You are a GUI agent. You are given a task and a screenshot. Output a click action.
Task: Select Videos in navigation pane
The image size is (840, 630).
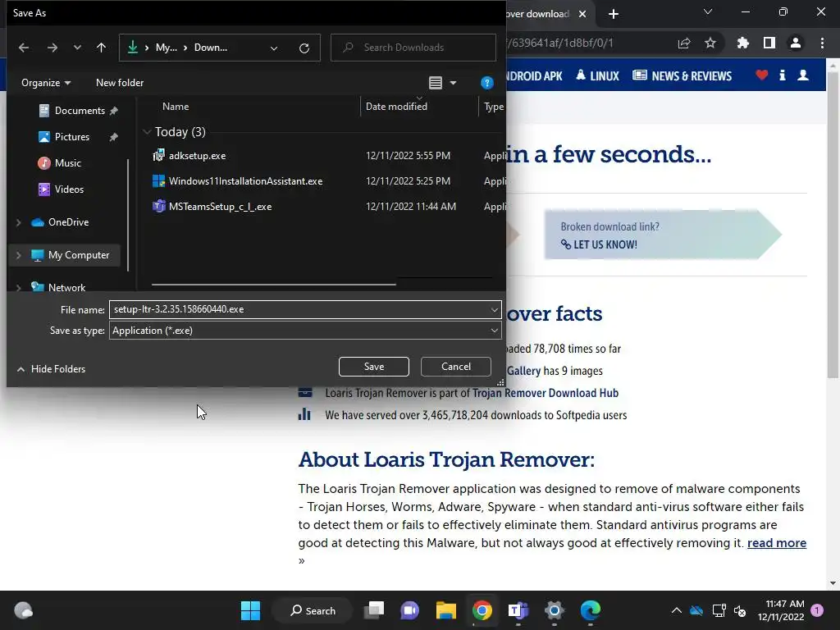[x=69, y=189]
